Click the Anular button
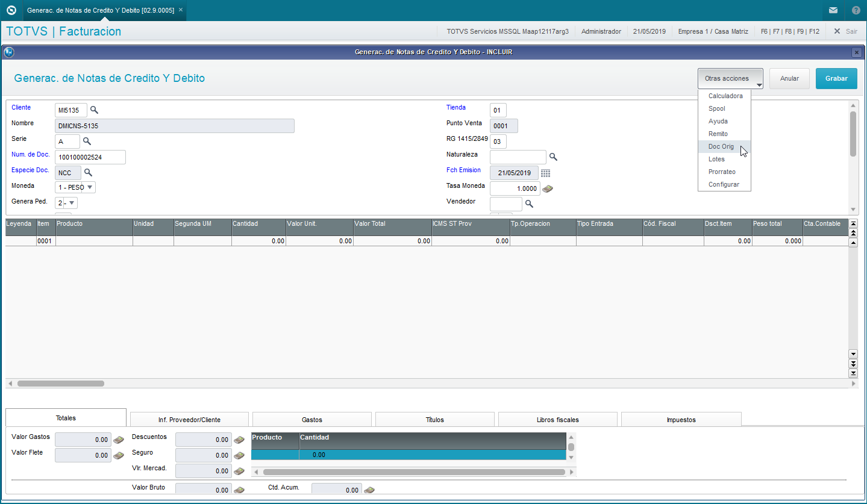Viewport: 867px width, 504px height. (x=789, y=78)
